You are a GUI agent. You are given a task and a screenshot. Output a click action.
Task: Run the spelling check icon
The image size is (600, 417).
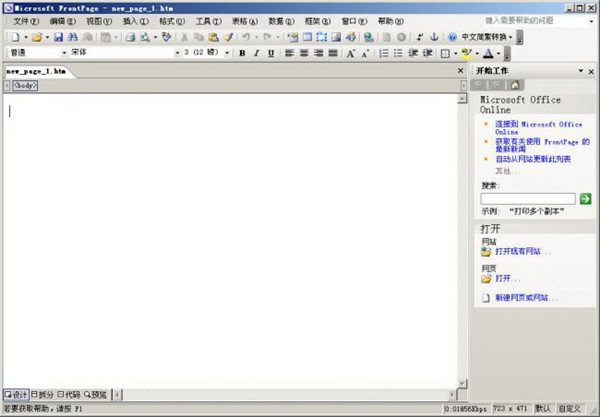click(x=166, y=37)
